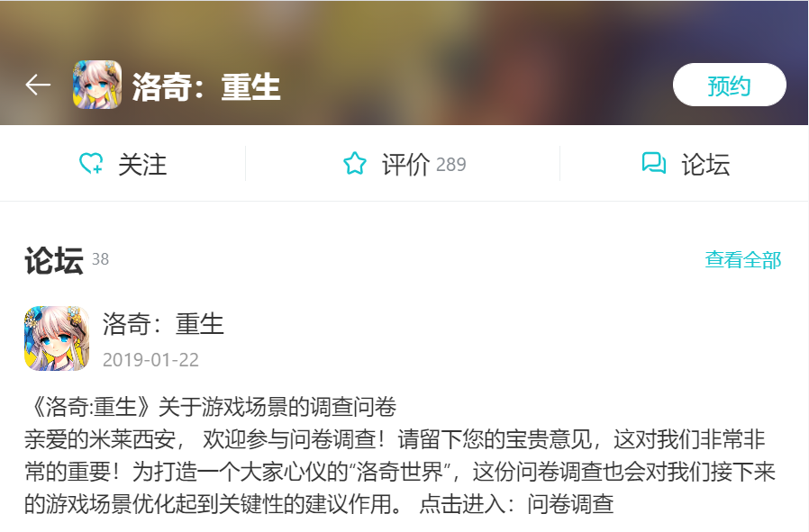Open the survey post title about 游戏场景

coord(211,407)
